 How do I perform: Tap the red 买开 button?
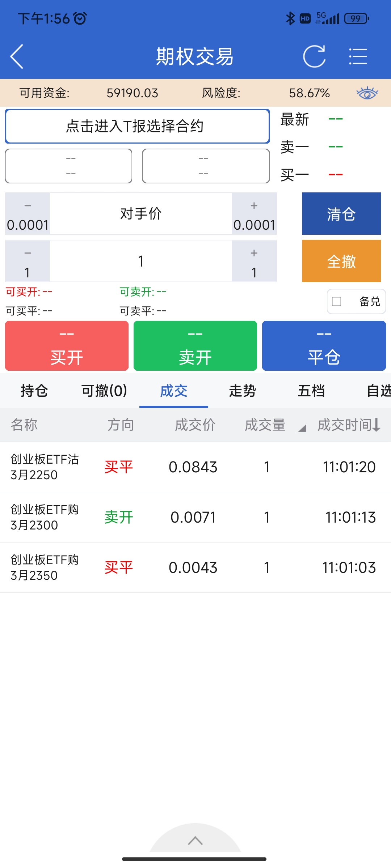[x=67, y=346]
